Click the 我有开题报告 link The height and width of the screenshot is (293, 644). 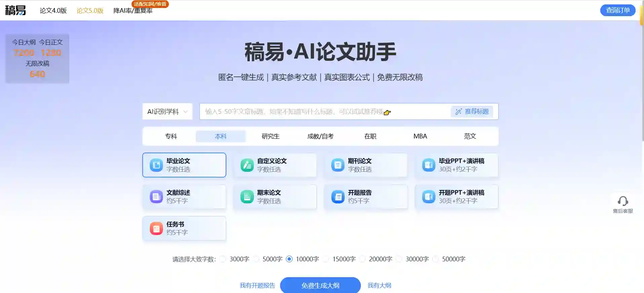click(257, 286)
